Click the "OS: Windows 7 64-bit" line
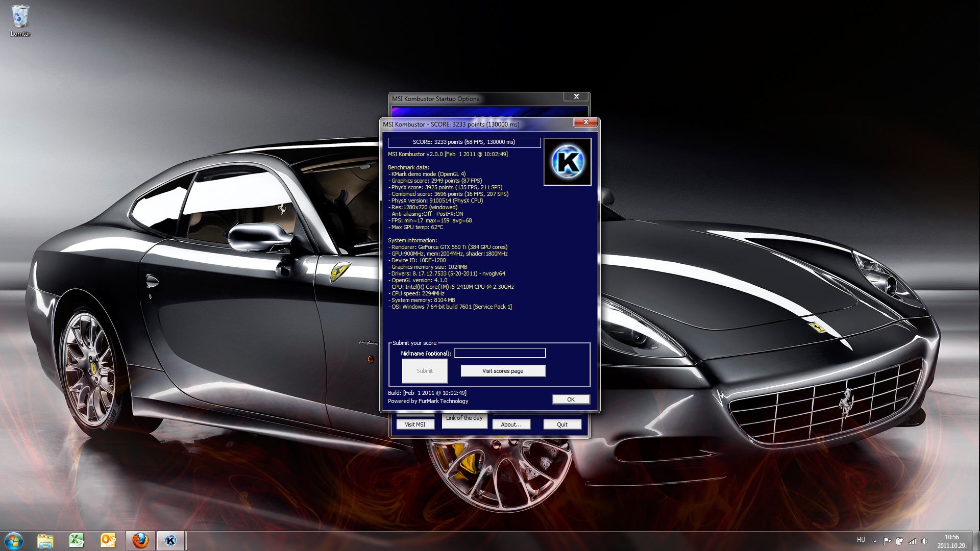980x551 pixels. click(450, 307)
